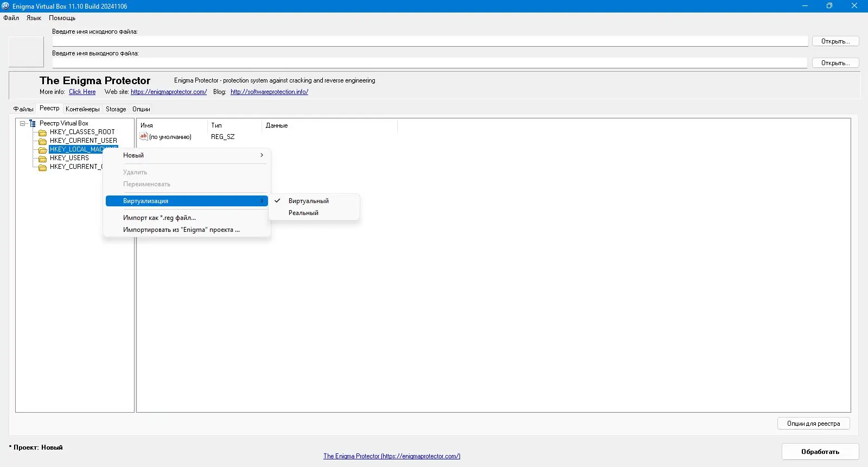Switch to the Опции tab
868x467 pixels.
click(x=141, y=109)
